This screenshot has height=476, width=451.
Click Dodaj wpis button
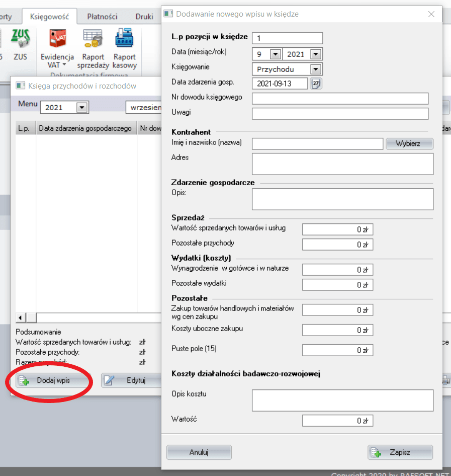coord(47,380)
